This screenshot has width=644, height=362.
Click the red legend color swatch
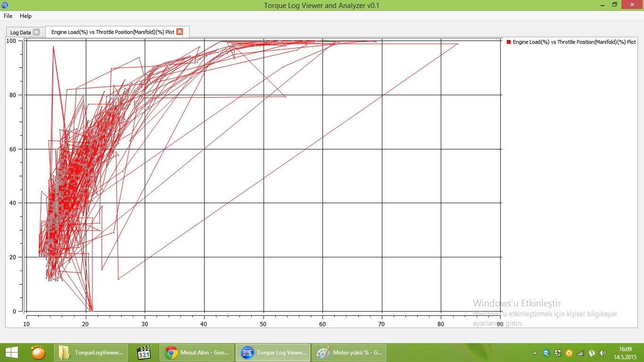pyautogui.click(x=509, y=42)
